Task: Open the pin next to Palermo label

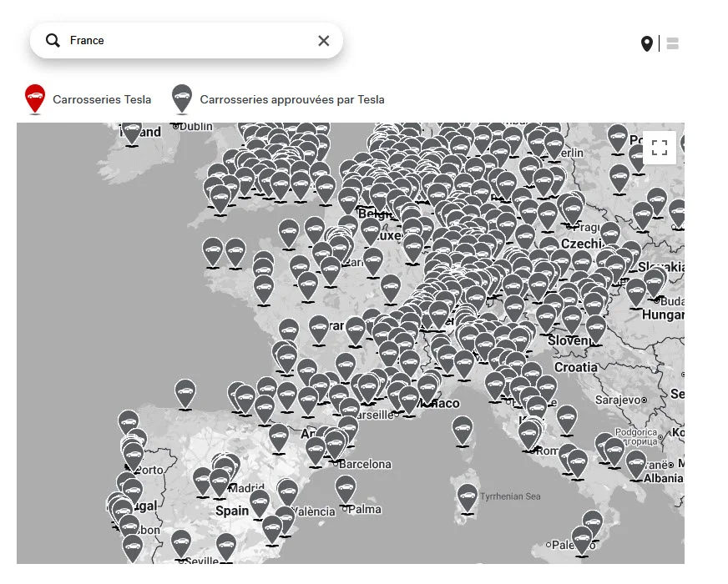Action: (582, 540)
